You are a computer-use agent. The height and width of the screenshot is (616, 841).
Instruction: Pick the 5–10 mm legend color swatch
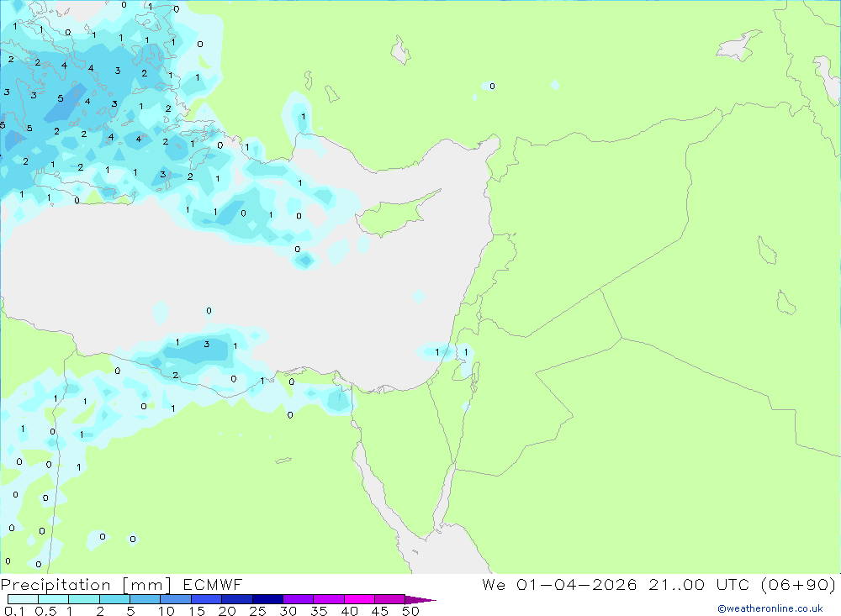click(145, 599)
